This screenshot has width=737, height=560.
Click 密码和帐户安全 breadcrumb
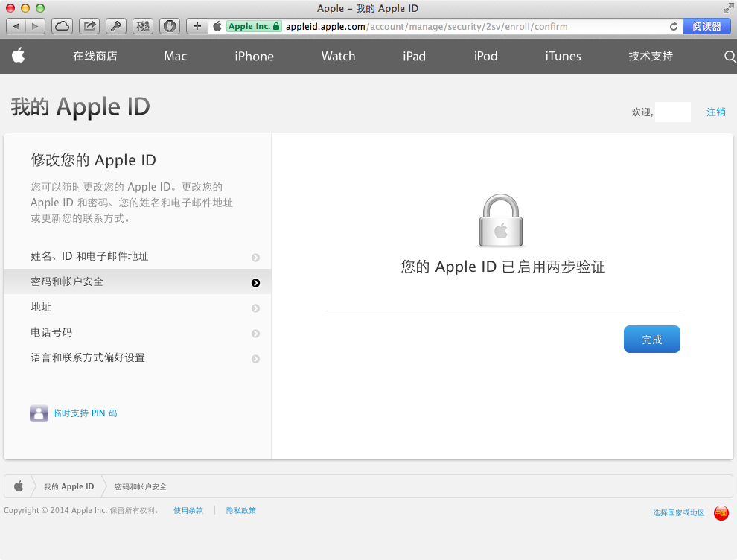pos(141,487)
